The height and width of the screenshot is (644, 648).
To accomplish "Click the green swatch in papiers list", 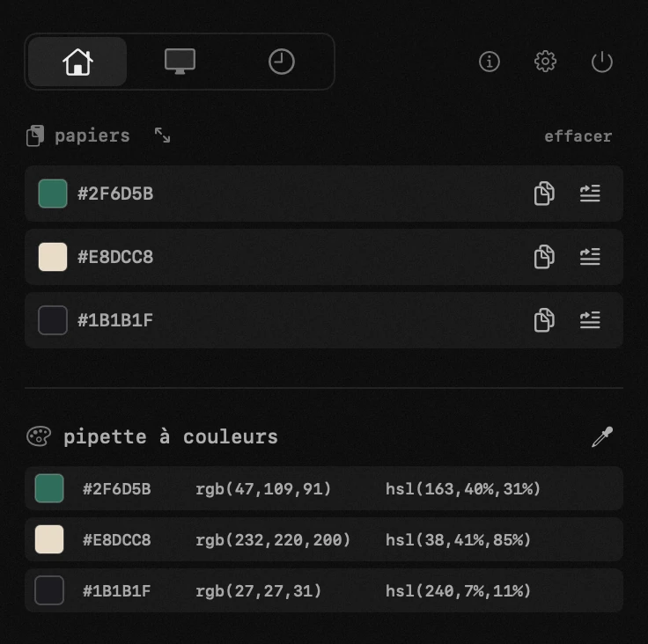I will point(53,194).
